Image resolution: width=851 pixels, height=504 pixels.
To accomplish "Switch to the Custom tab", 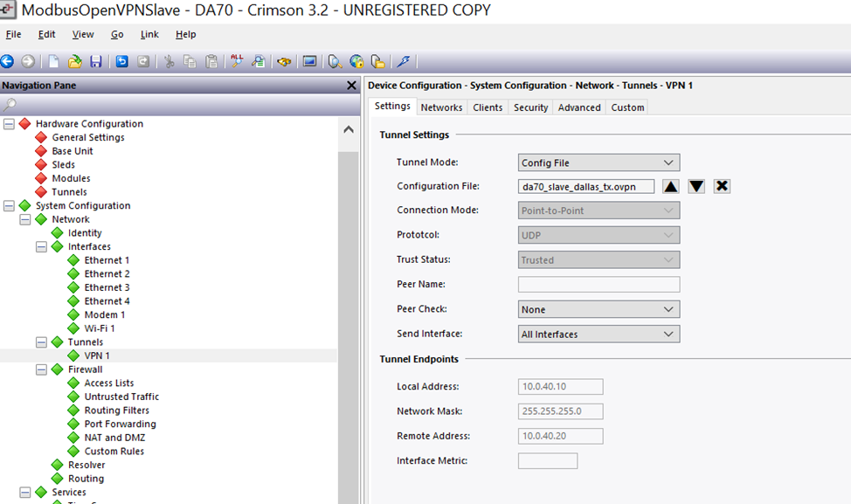I will [627, 107].
